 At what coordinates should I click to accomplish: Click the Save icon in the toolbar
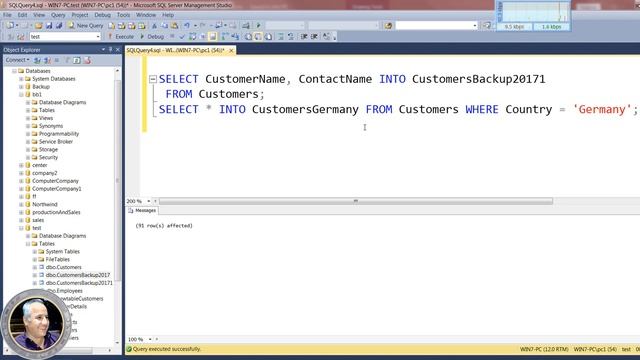point(49,25)
